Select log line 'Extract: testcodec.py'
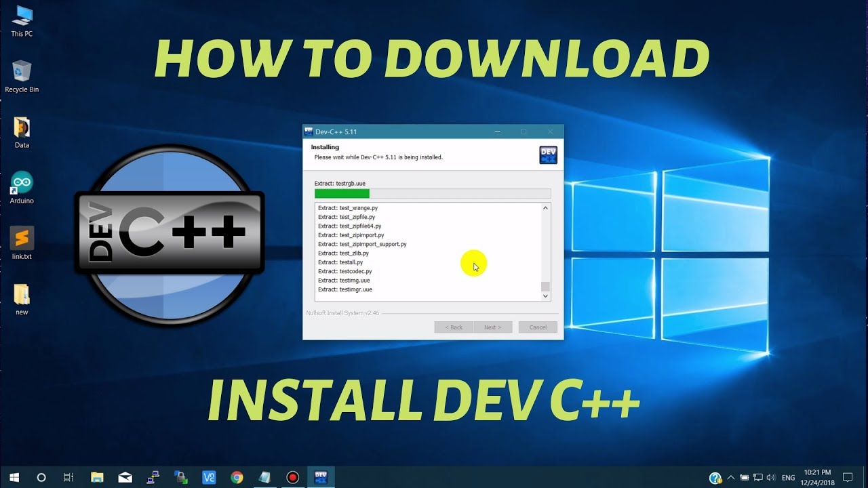The height and width of the screenshot is (488, 868). click(x=345, y=271)
